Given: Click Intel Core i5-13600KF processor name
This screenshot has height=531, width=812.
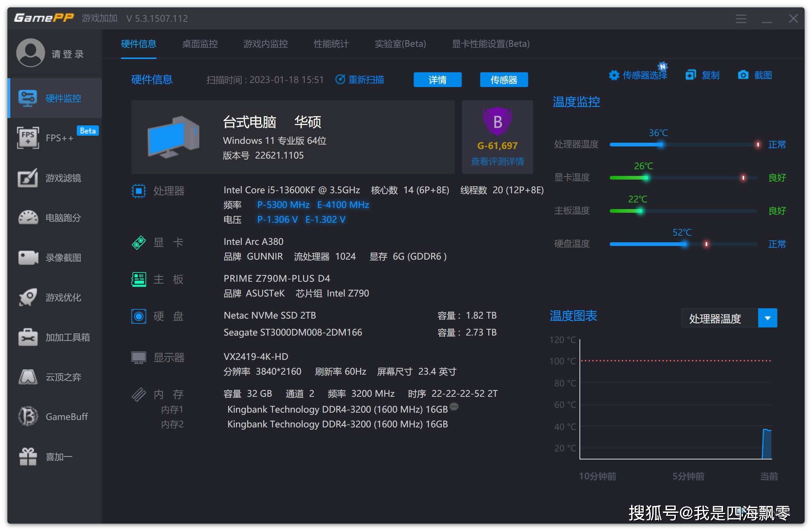Looking at the screenshot, I should click(292, 190).
